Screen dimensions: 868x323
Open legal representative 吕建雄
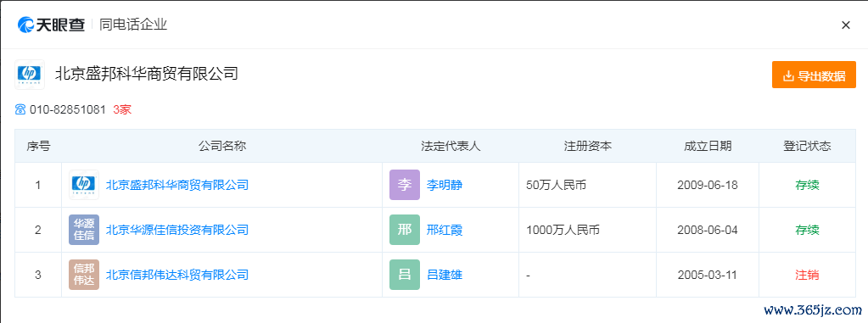[x=445, y=275]
